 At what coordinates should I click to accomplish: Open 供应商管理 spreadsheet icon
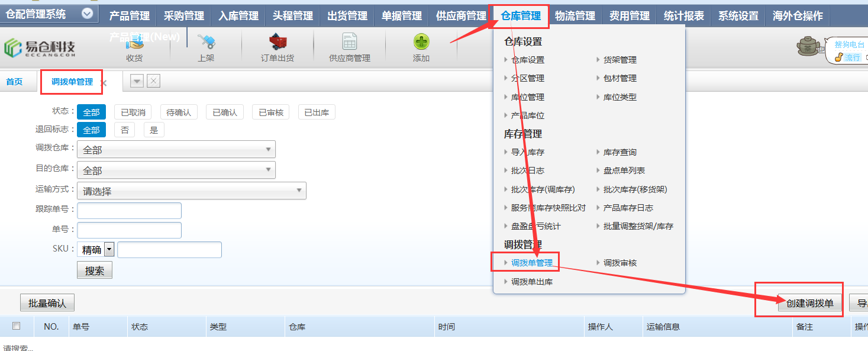(350, 43)
